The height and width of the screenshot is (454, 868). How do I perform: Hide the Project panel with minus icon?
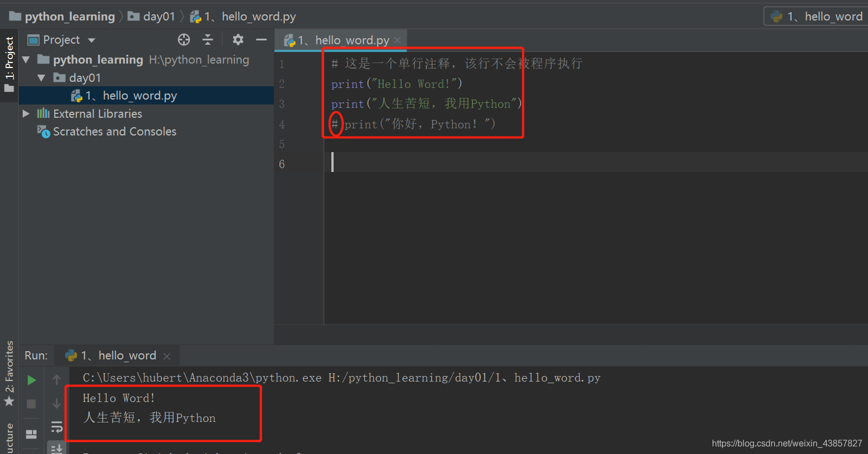pyautogui.click(x=261, y=39)
